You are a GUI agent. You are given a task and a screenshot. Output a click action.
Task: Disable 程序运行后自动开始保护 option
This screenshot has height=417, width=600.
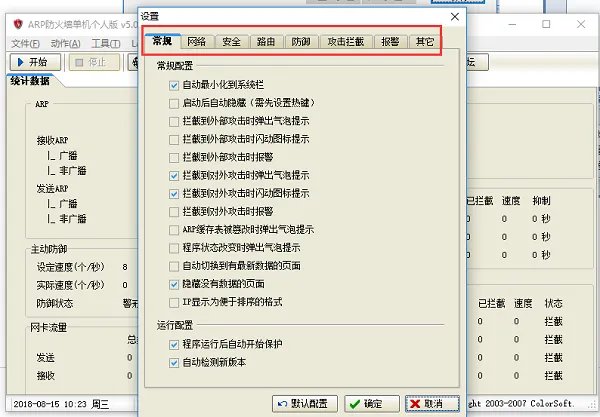click(175, 343)
